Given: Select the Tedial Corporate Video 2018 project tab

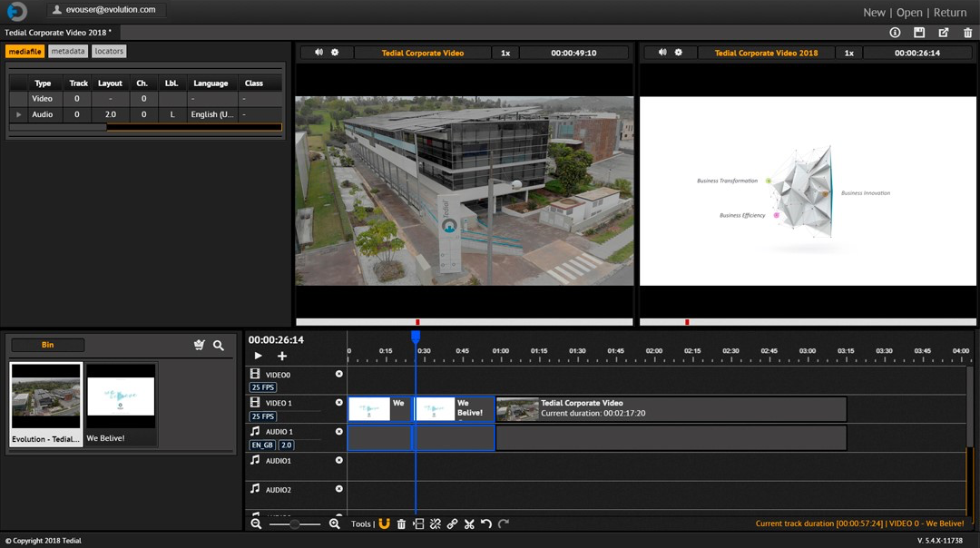Looking at the screenshot, I should [x=59, y=33].
